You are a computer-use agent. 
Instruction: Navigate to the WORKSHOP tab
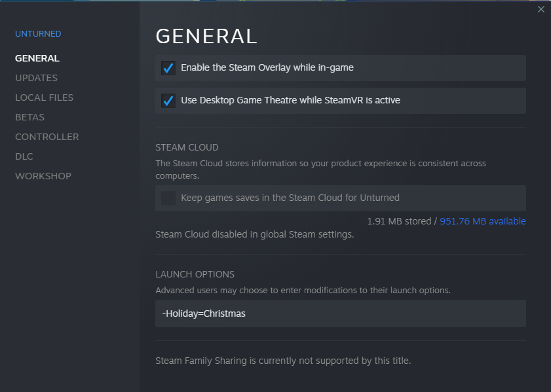click(43, 176)
